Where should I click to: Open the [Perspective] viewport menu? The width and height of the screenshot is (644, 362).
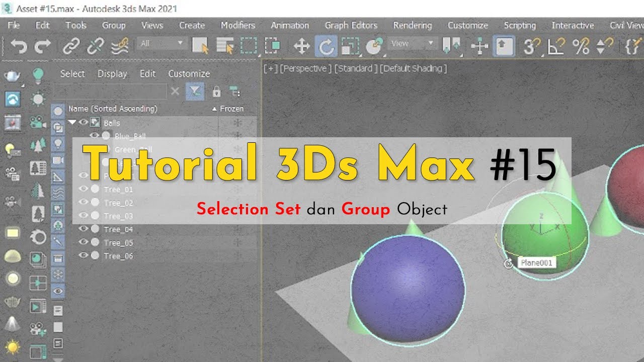[x=305, y=69]
